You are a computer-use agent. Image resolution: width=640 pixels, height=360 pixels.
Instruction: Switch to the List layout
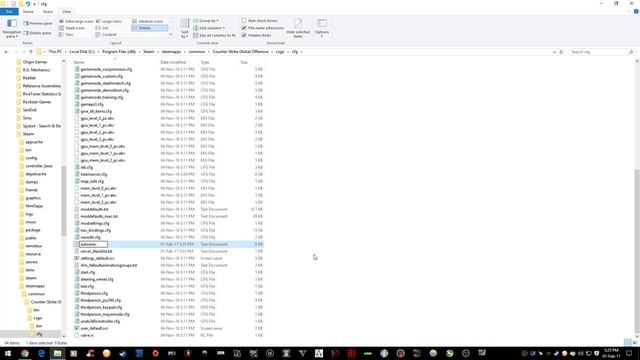coord(102,28)
